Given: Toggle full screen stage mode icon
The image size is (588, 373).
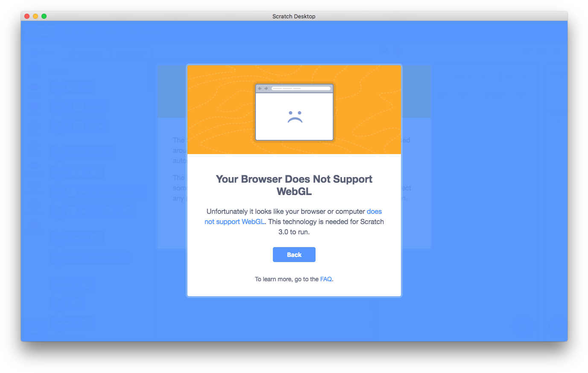Looking at the screenshot, I should tap(557, 51).
